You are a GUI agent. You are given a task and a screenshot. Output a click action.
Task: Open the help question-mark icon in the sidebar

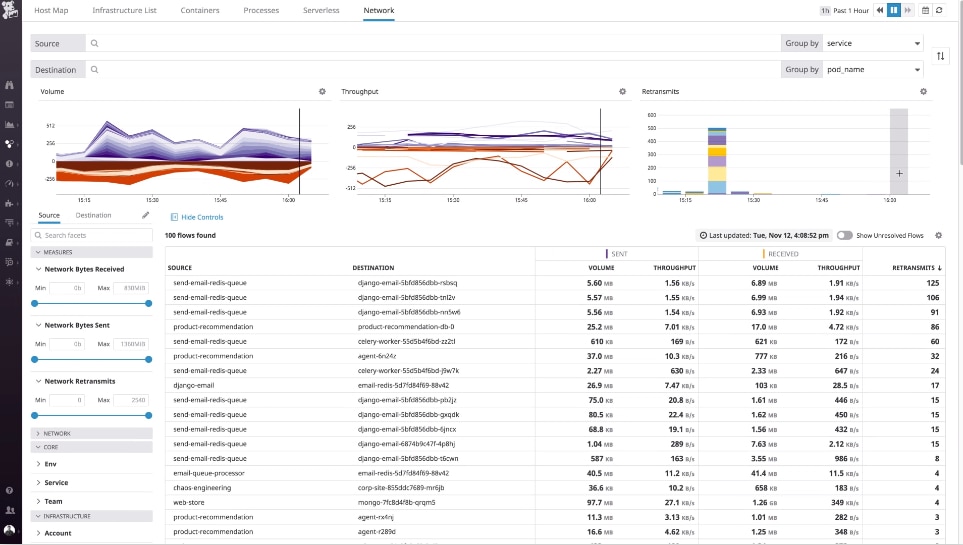tap(9, 490)
